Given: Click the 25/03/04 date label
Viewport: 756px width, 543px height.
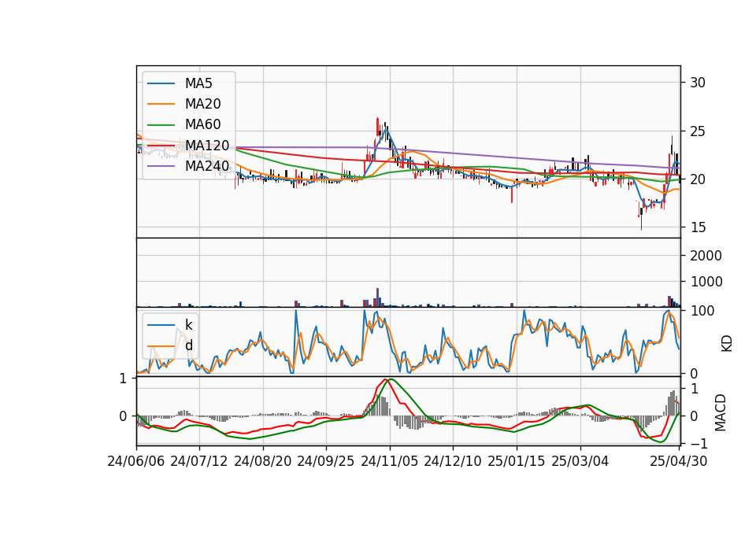Looking at the screenshot, I should click(580, 461).
